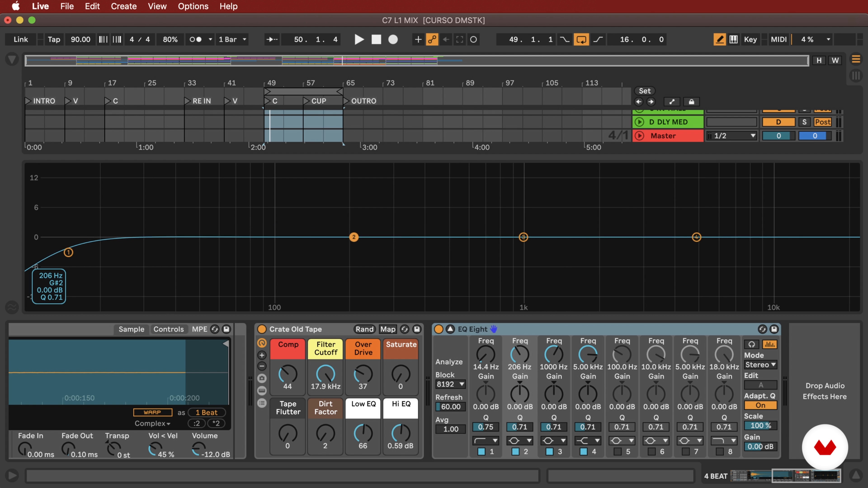Toggle Crate Old Tape device on/off
The height and width of the screenshot is (488, 868).
(x=262, y=329)
